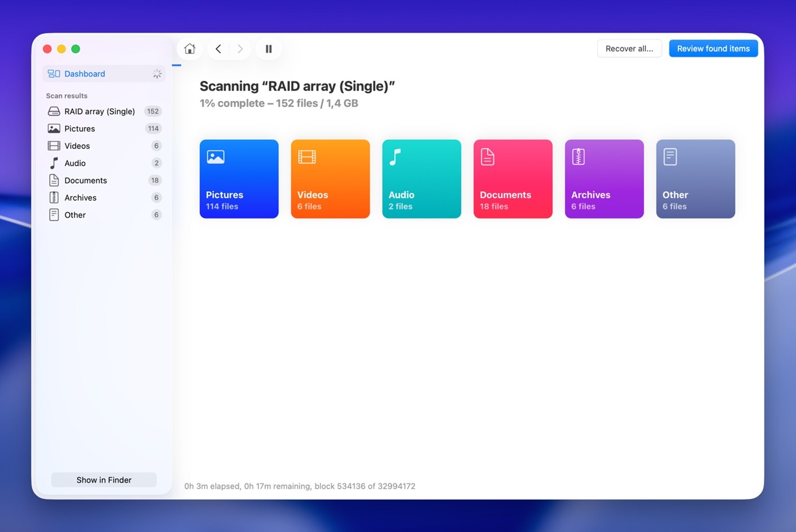Open the Audio category tile
The height and width of the screenshot is (532, 796).
(x=421, y=179)
